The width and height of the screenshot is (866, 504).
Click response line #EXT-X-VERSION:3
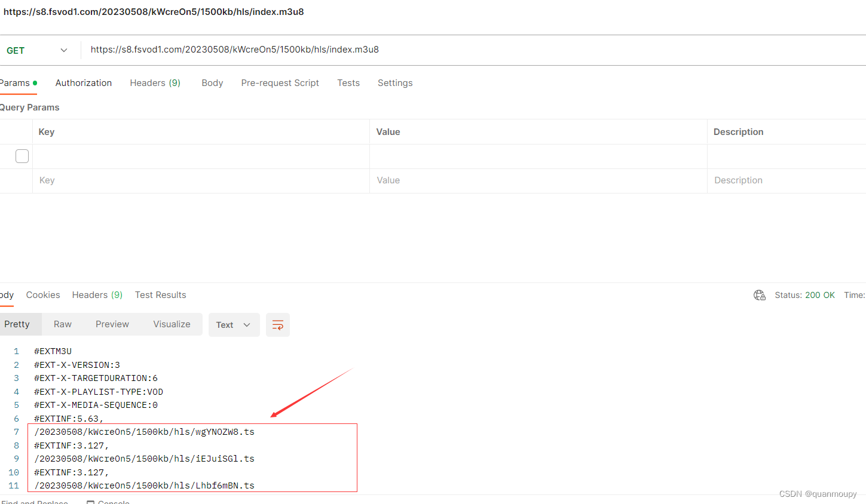[x=77, y=365]
